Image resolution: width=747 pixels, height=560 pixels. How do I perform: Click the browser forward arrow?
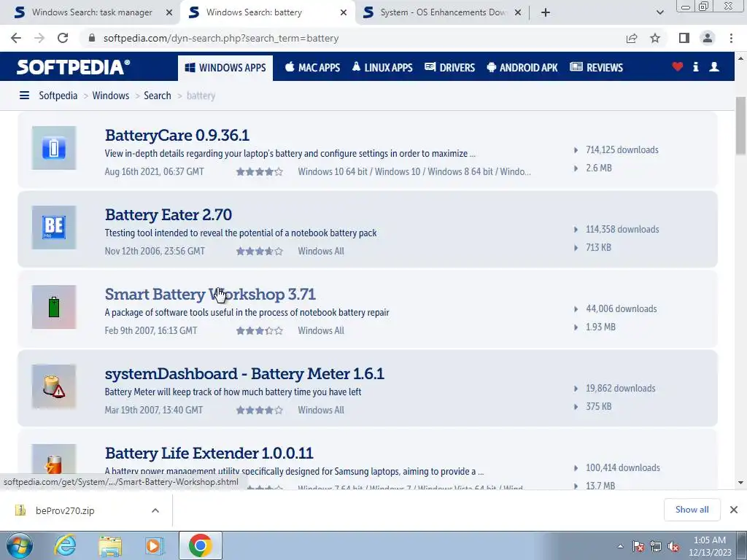point(39,38)
